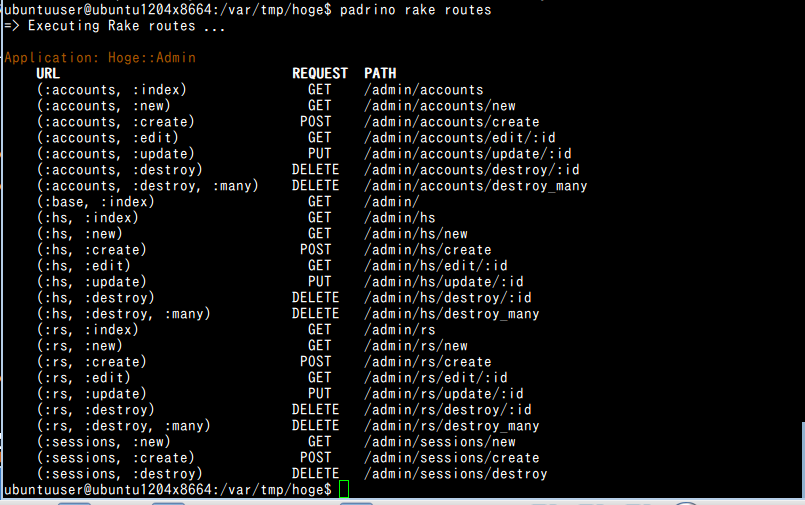Click the 'Application: Hoge::Admin' heading
The width and height of the screenshot is (805, 505).
click(100, 57)
